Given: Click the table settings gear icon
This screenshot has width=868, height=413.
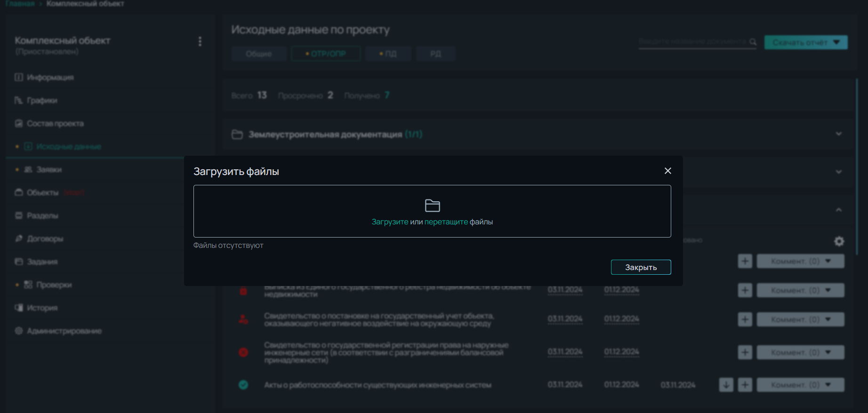Looking at the screenshot, I should (x=839, y=241).
